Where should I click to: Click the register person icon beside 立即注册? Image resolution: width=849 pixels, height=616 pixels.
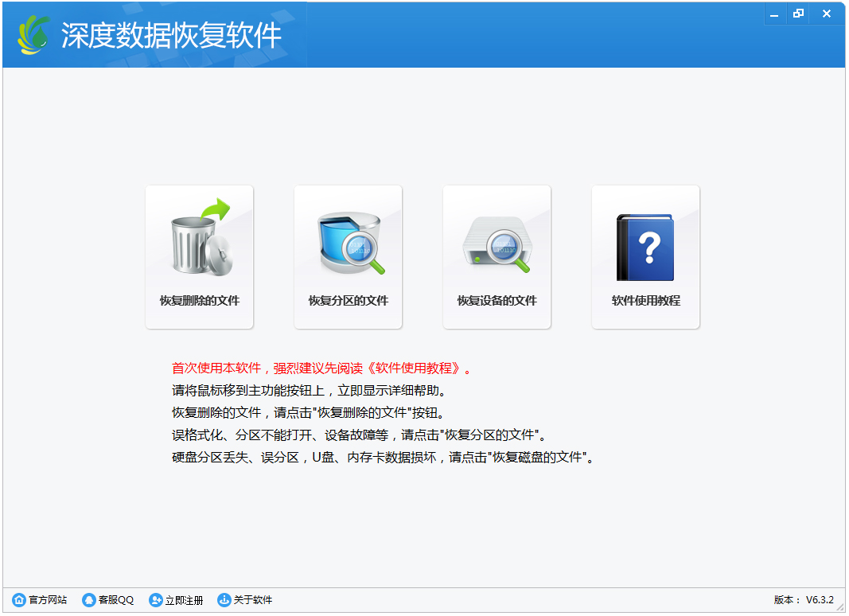click(154, 600)
